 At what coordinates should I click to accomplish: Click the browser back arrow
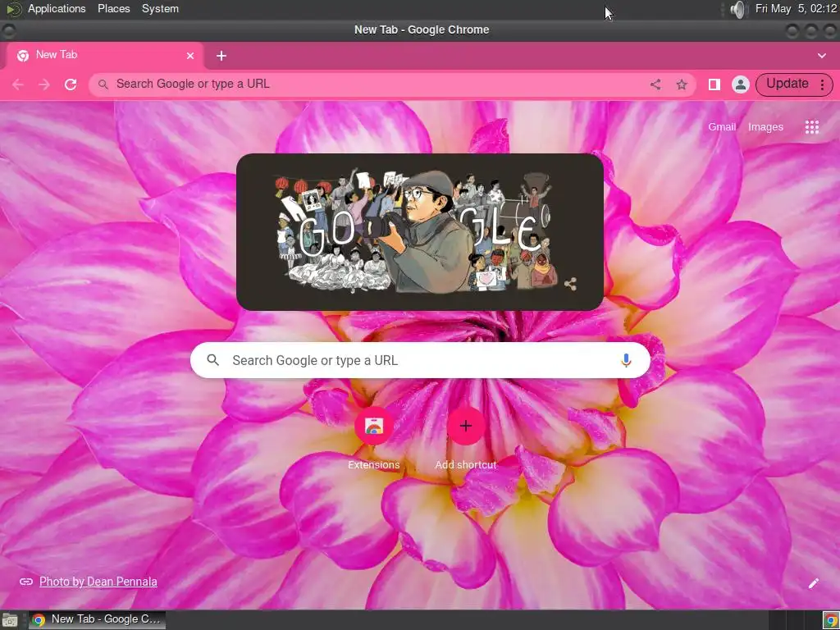point(18,84)
